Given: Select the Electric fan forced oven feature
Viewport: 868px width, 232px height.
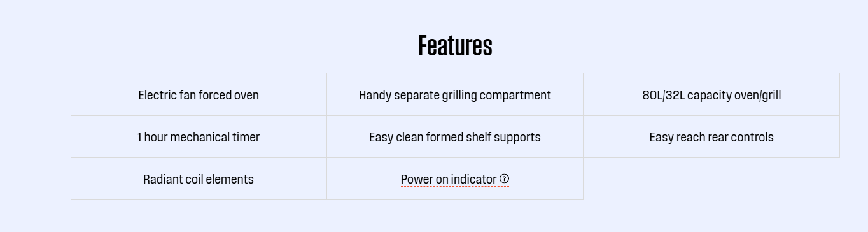Looking at the screenshot, I should pos(199,95).
